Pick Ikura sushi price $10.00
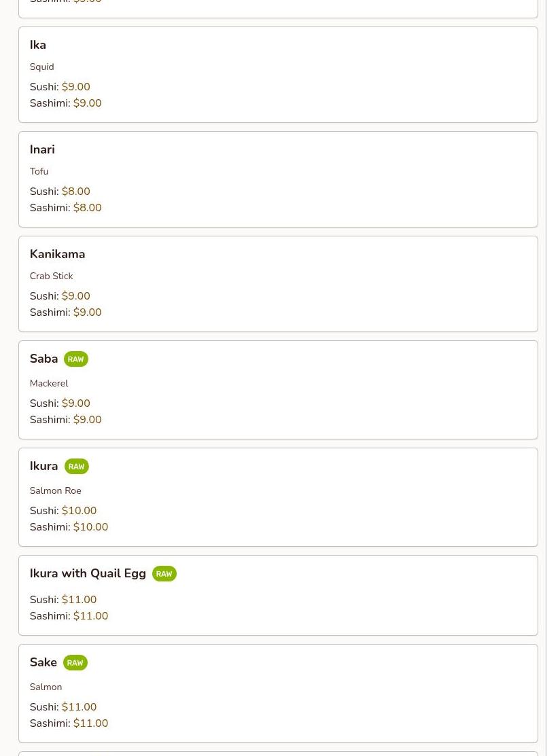 [79, 511]
